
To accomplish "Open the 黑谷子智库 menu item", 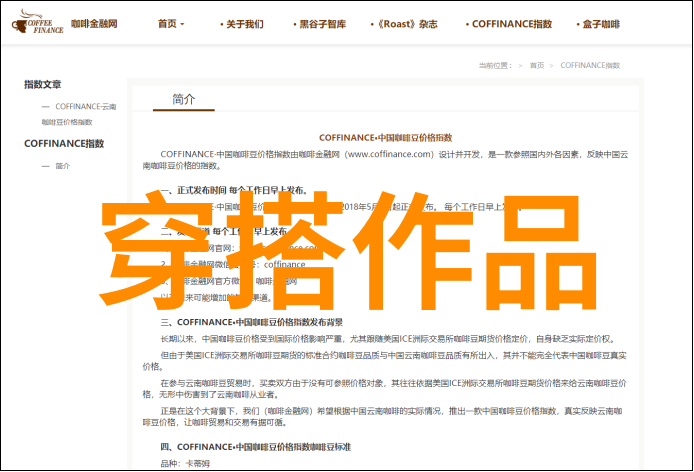I will coord(320,24).
